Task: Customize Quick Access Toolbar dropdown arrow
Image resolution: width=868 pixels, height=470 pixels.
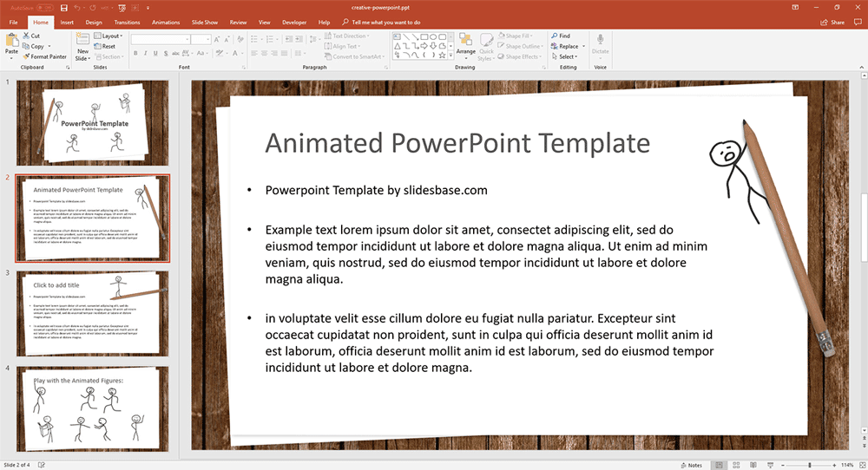Action: click(x=148, y=8)
